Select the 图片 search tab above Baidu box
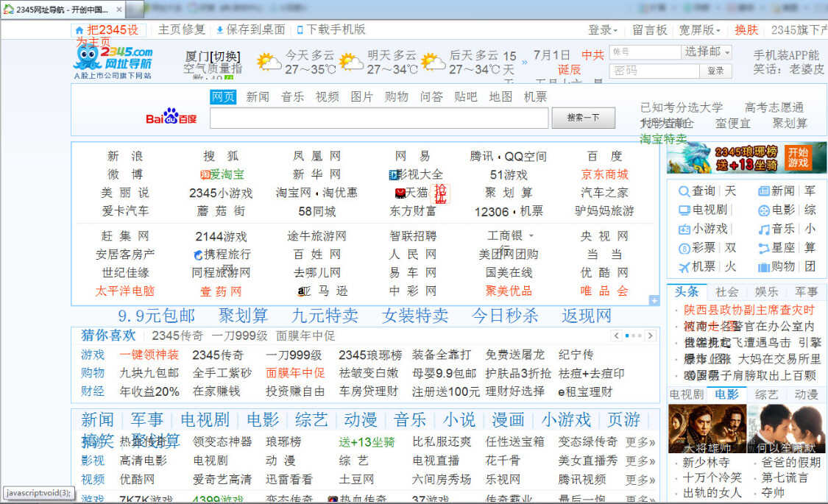The height and width of the screenshot is (504, 828). coord(361,97)
